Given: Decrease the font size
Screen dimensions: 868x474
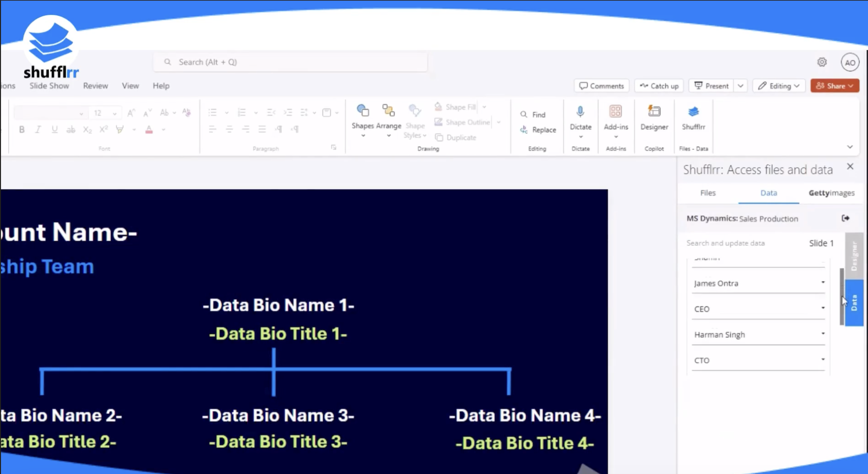Looking at the screenshot, I should (148, 112).
